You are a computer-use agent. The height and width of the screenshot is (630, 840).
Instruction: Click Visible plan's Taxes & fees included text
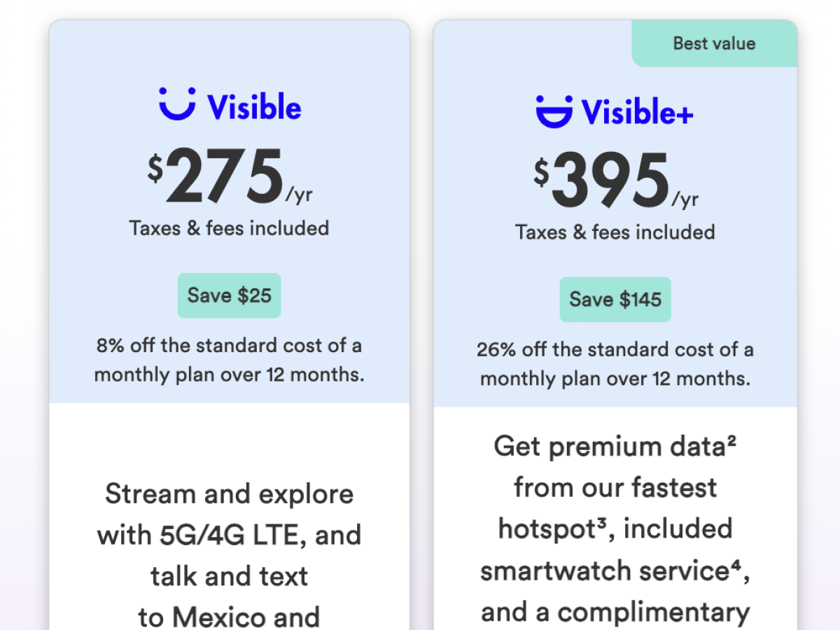(229, 228)
